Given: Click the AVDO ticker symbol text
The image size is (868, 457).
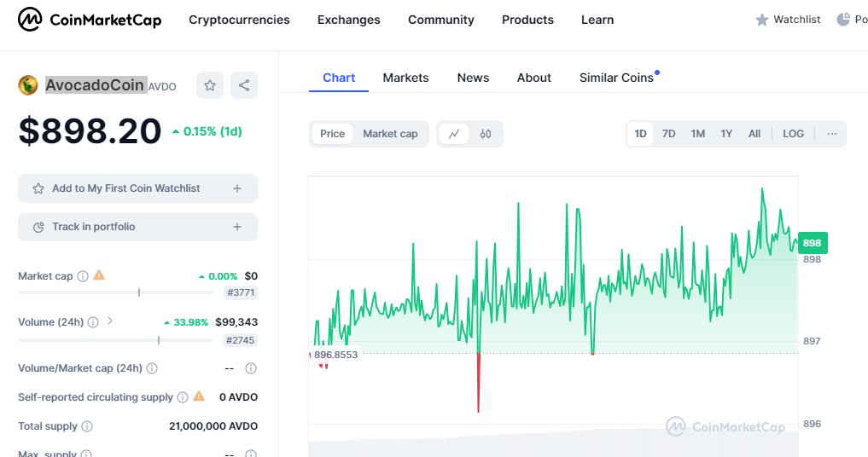Looking at the screenshot, I should (x=162, y=88).
